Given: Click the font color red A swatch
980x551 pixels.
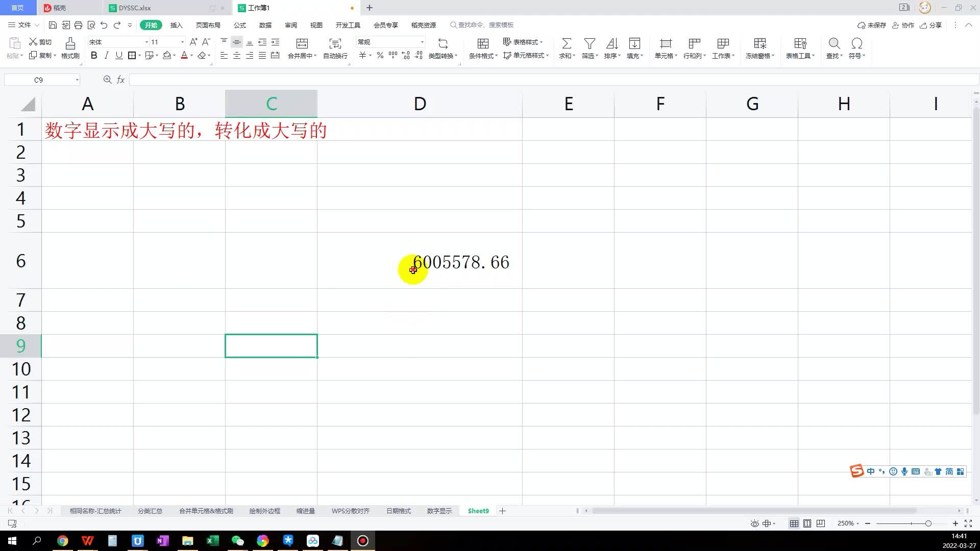Looking at the screenshot, I should [x=184, y=55].
